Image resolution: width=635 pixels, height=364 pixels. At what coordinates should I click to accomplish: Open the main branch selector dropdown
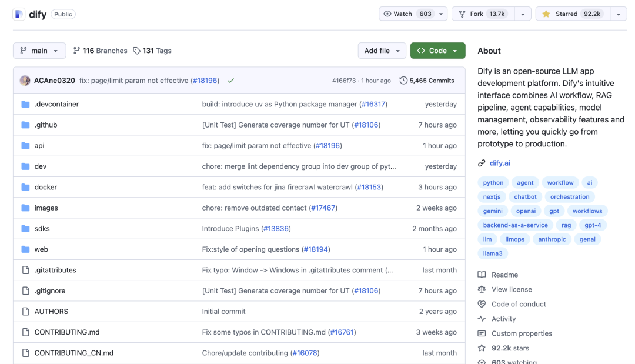click(x=39, y=51)
